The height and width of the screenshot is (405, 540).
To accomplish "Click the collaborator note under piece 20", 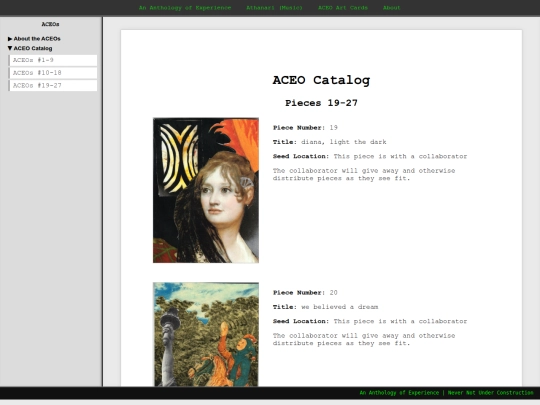I will [x=364, y=340].
